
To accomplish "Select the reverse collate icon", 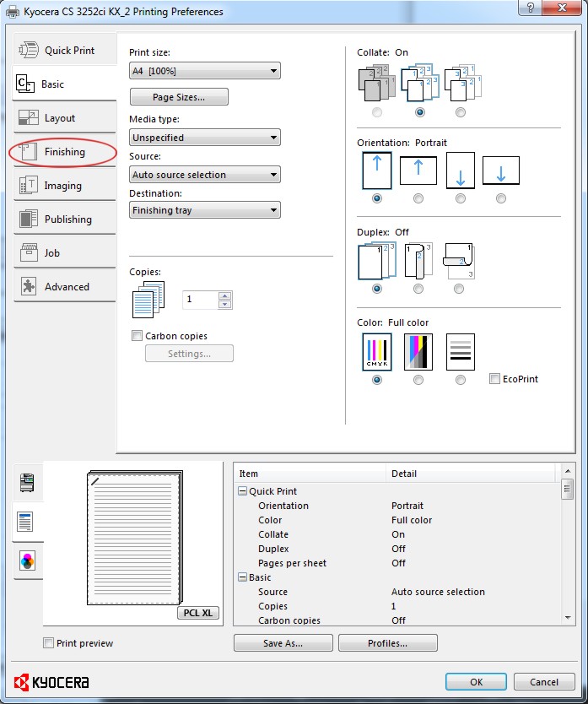I will pyautogui.click(x=462, y=84).
